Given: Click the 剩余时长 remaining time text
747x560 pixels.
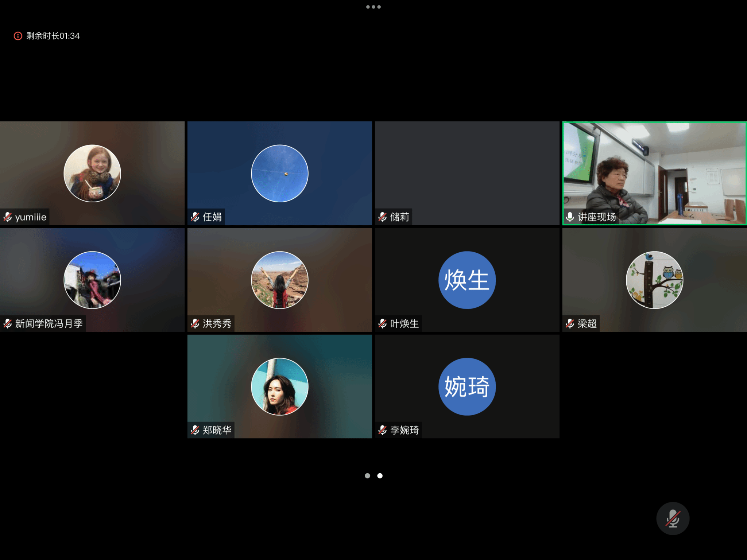Looking at the screenshot, I should [53, 36].
